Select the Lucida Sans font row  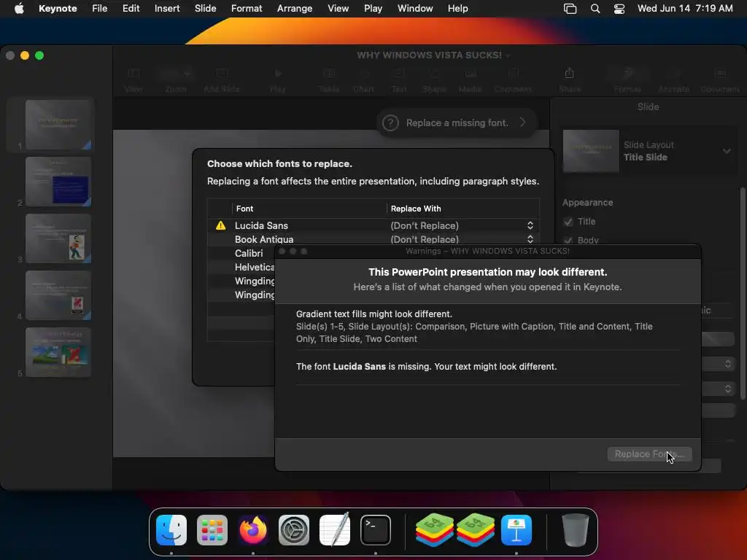tap(373, 225)
